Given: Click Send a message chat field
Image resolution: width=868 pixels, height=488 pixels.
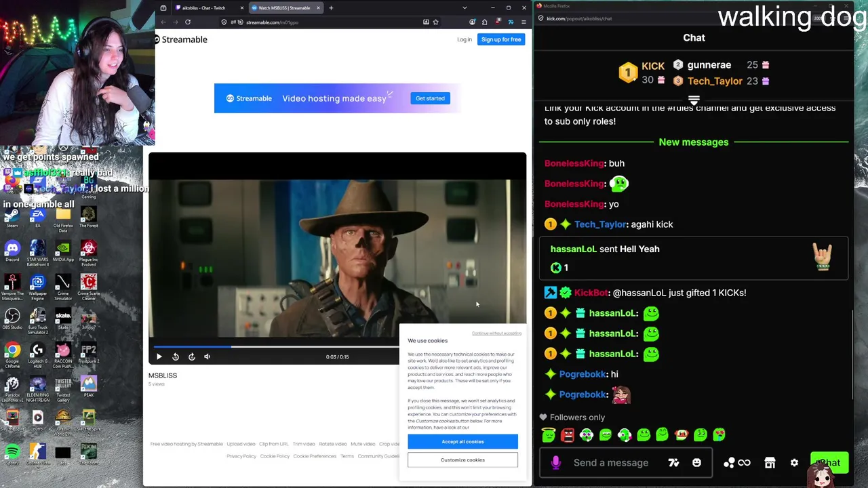Looking at the screenshot, I should point(611,463).
